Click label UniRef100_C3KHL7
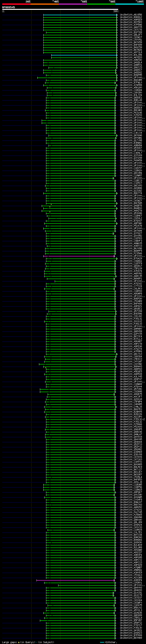 coord(131,153)
